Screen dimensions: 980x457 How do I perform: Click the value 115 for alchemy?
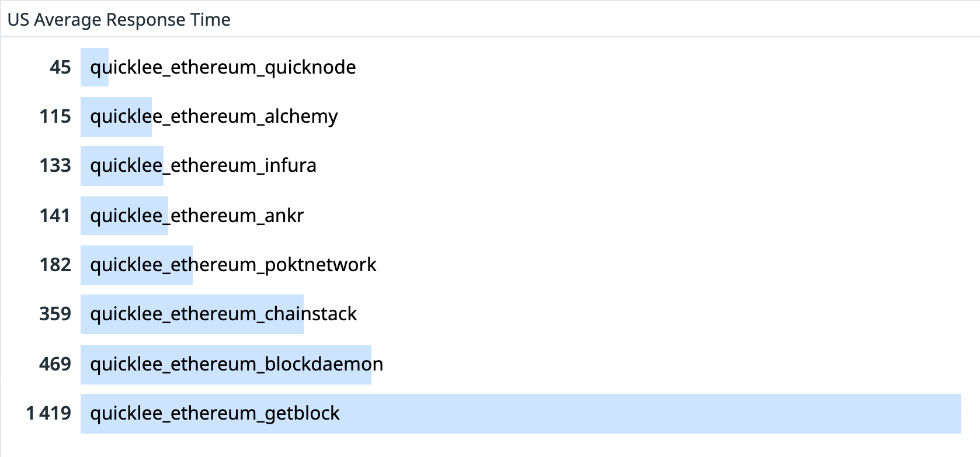[x=55, y=116]
